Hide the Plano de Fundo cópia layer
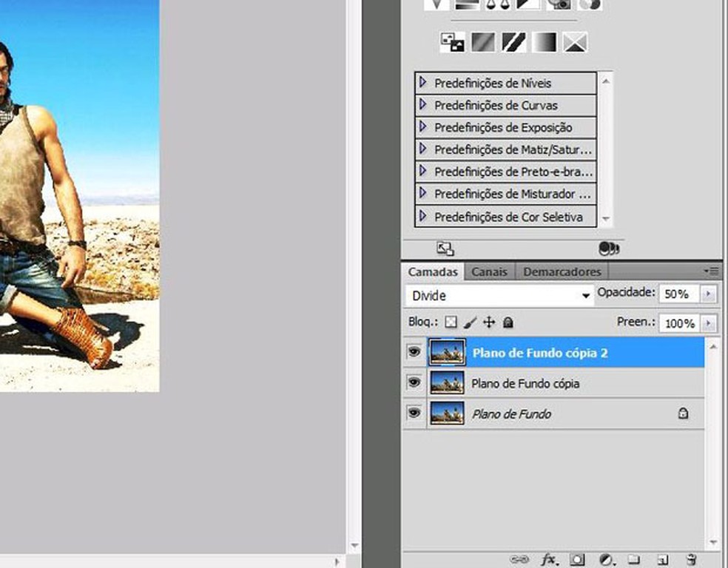This screenshot has width=728, height=568. coord(414,382)
